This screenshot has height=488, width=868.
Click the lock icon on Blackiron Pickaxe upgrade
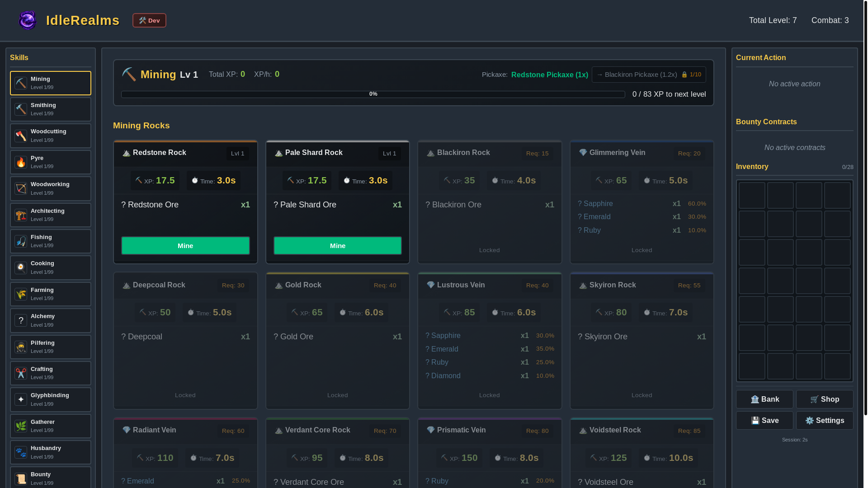click(684, 75)
